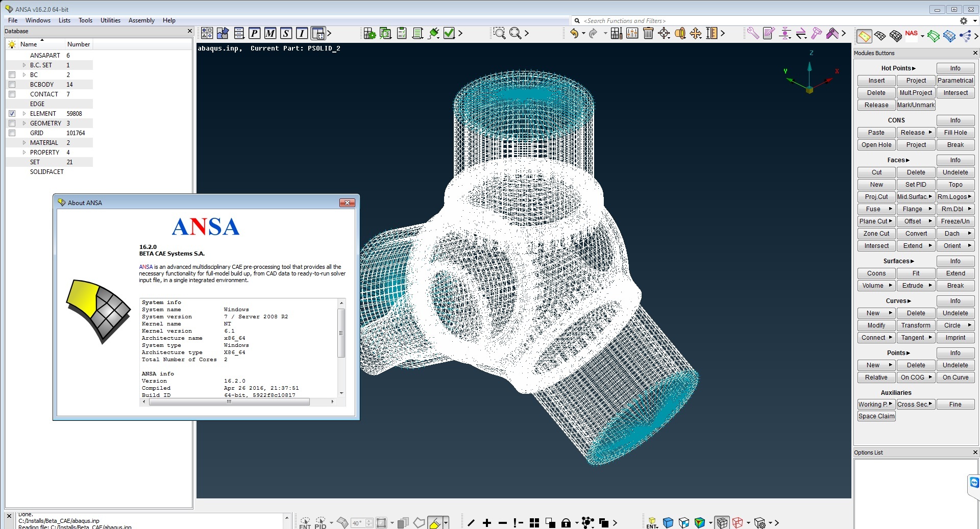Uncheck the ELEMENT row checkbox

(x=12, y=114)
